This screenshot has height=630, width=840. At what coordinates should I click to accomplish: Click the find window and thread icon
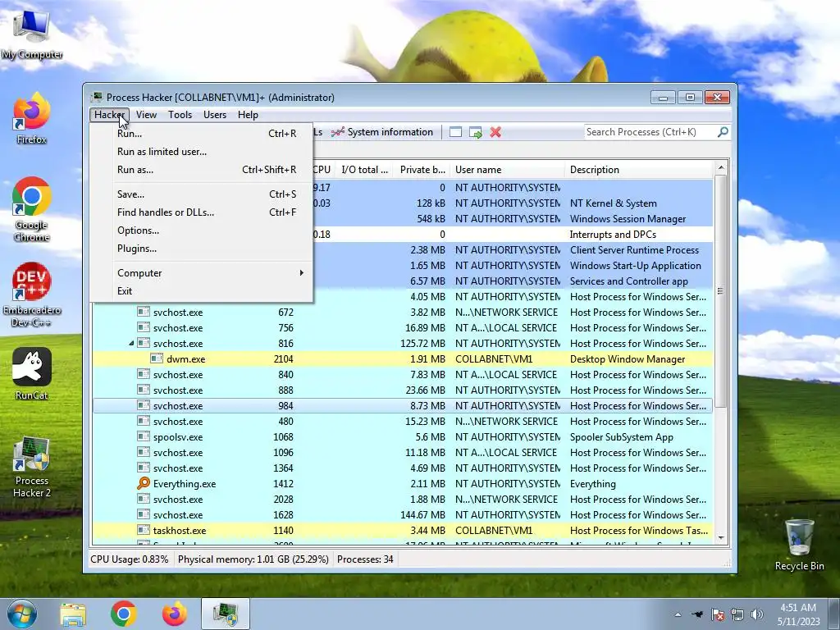click(475, 132)
